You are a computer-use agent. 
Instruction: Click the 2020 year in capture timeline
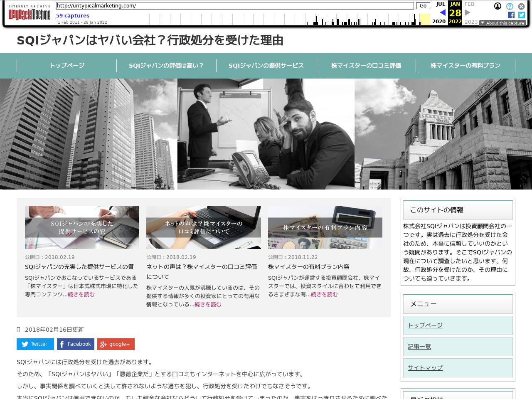tap(439, 22)
